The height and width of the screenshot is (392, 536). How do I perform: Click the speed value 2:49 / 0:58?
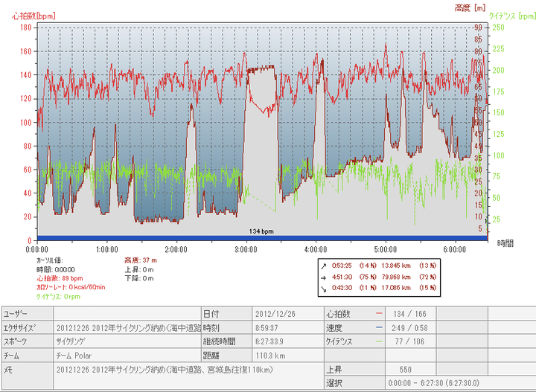(x=410, y=328)
